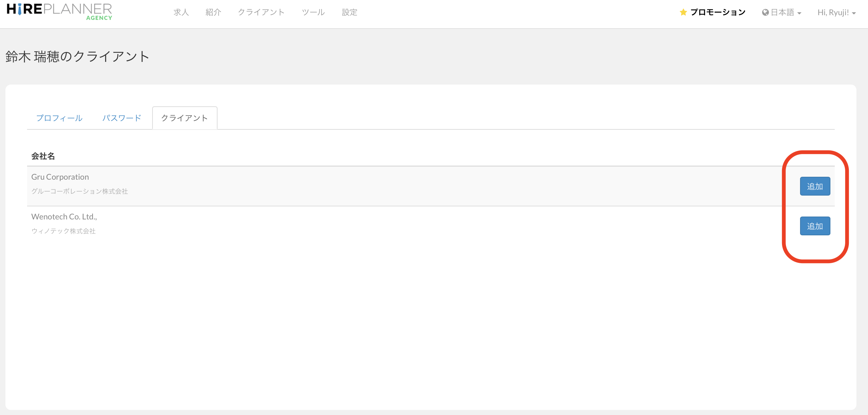868x415 pixels.
Task: Open the 求人 navigation item
Action: (181, 12)
